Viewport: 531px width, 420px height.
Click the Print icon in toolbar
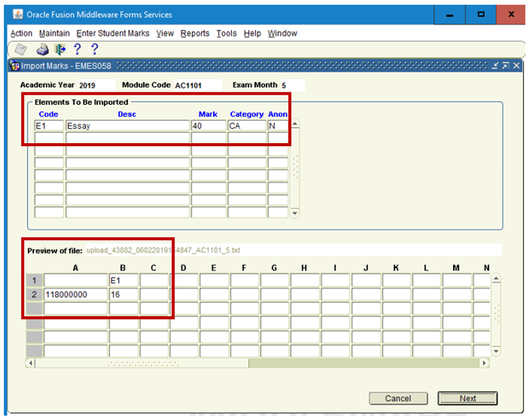(42, 50)
